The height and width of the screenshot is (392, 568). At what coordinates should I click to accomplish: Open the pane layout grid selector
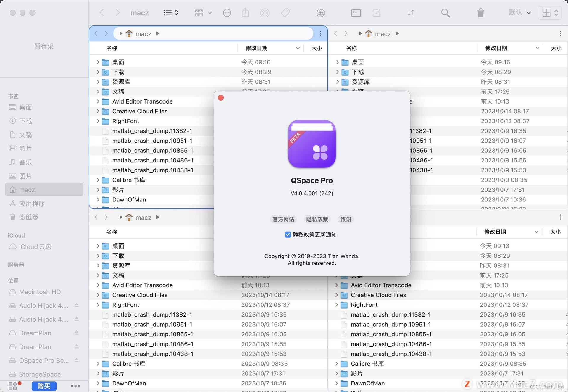pos(550,13)
